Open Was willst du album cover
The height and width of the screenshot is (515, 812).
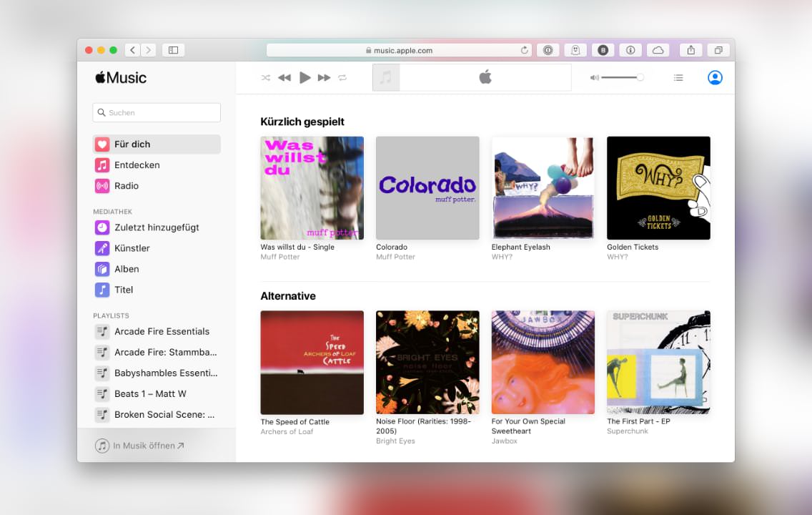tap(312, 188)
